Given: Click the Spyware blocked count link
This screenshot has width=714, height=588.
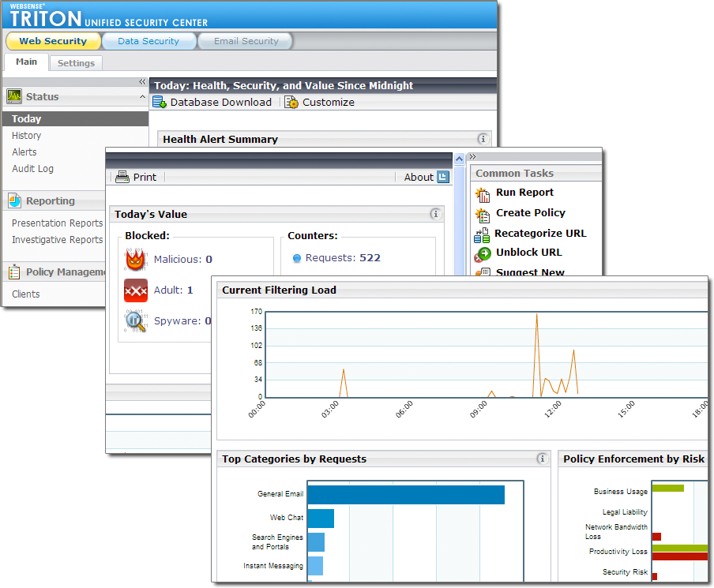Looking at the screenshot, I should [182, 321].
